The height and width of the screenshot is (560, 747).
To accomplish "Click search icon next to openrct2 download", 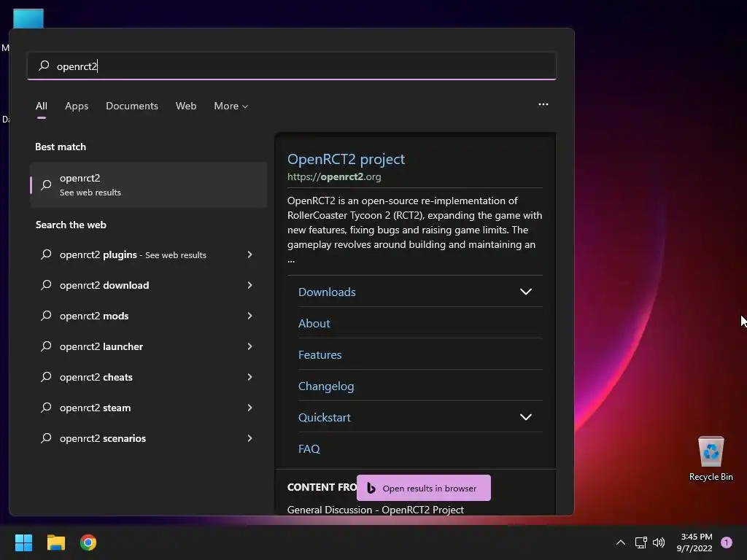I will point(46,285).
